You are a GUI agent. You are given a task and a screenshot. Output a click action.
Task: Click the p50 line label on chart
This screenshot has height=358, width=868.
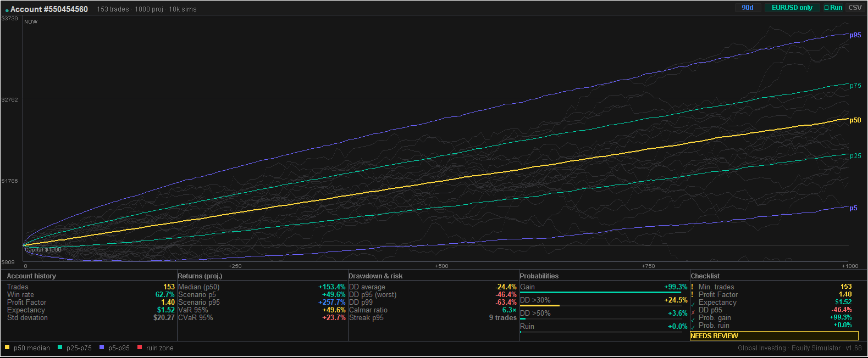tap(855, 120)
